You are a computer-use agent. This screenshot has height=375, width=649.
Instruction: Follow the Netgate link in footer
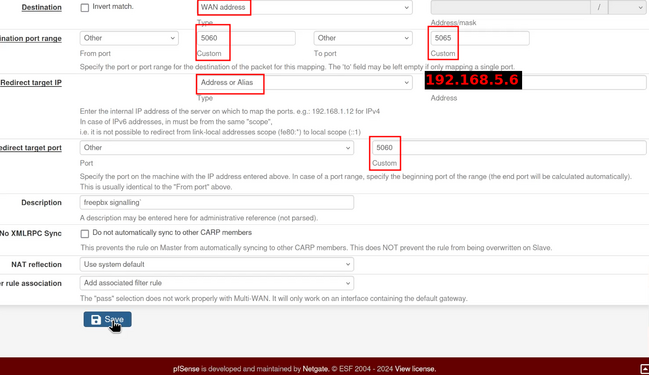(x=315, y=369)
